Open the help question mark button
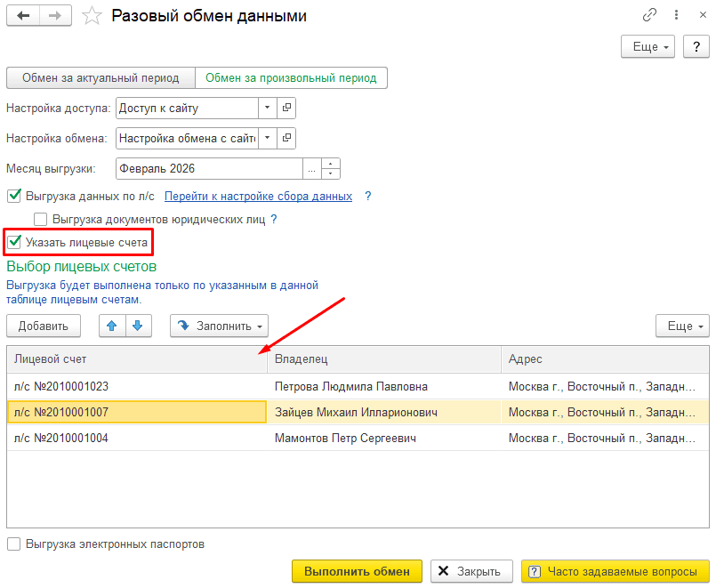Screen dimensions: 724x588 point(696,46)
